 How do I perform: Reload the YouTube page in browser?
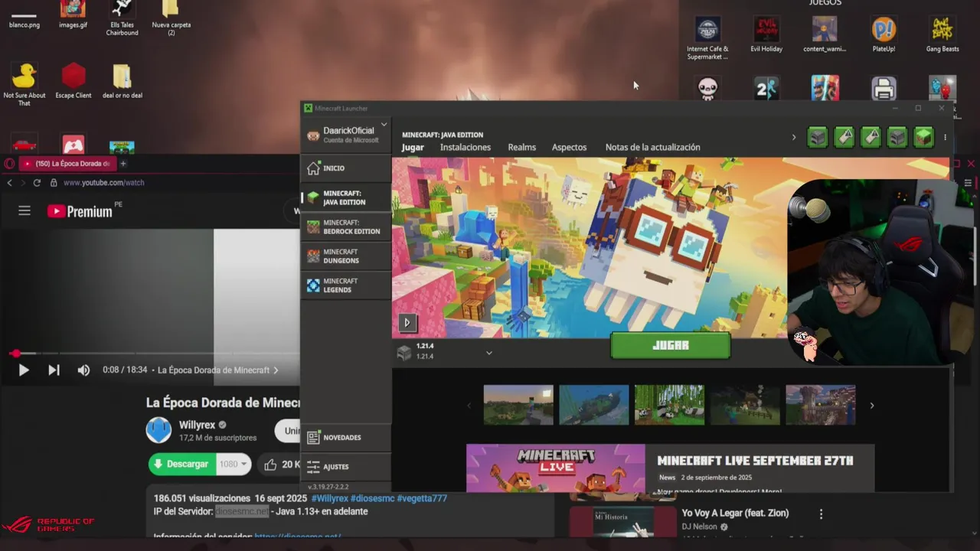[x=37, y=183]
